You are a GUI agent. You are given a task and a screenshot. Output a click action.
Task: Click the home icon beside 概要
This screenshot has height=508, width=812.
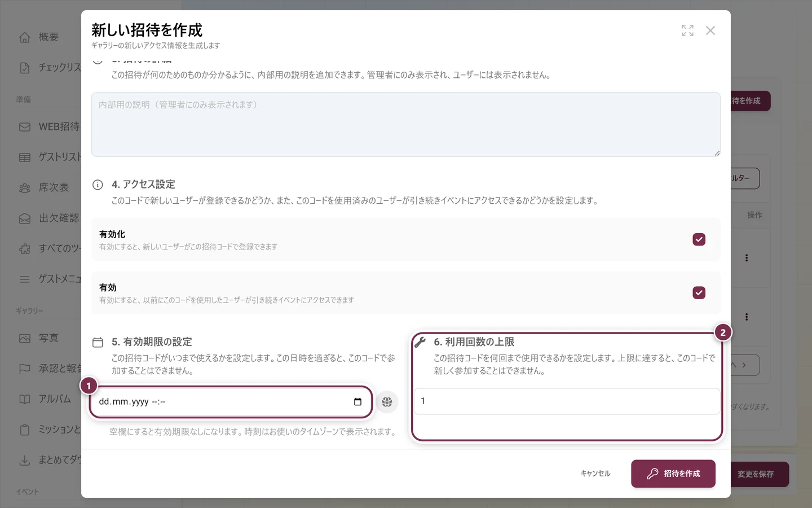click(x=25, y=37)
